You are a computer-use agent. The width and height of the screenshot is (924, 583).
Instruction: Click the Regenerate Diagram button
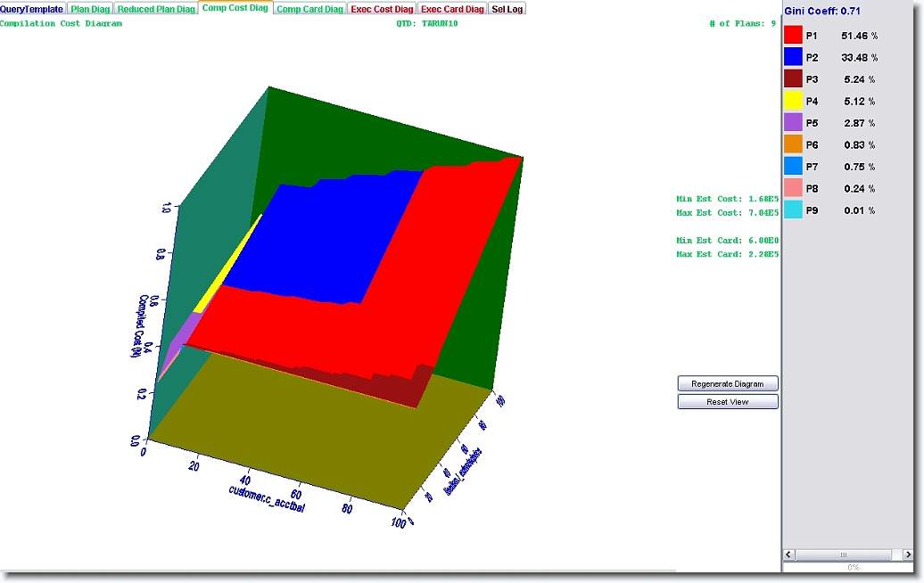pyautogui.click(x=728, y=383)
